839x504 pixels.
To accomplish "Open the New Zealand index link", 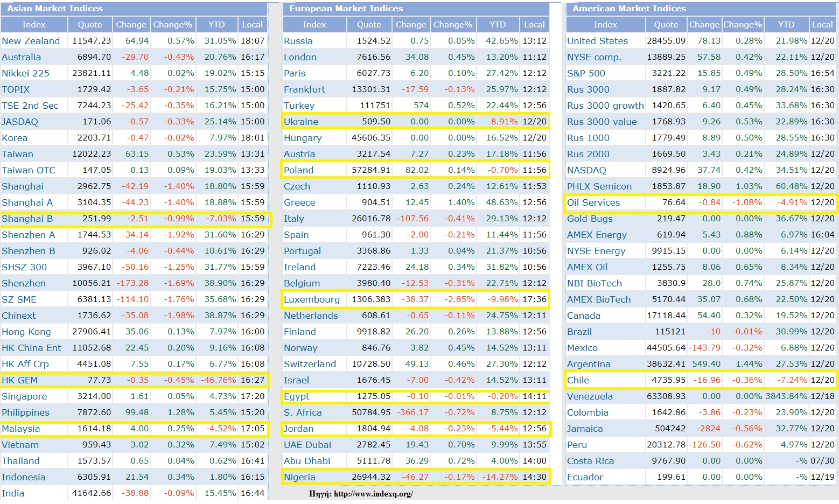I will coord(31,41).
